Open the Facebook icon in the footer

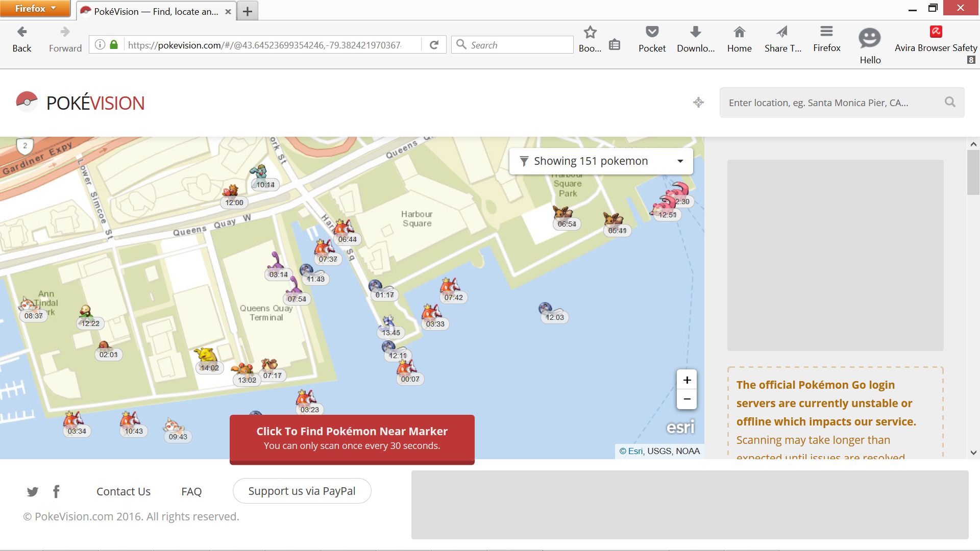point(56,491)
